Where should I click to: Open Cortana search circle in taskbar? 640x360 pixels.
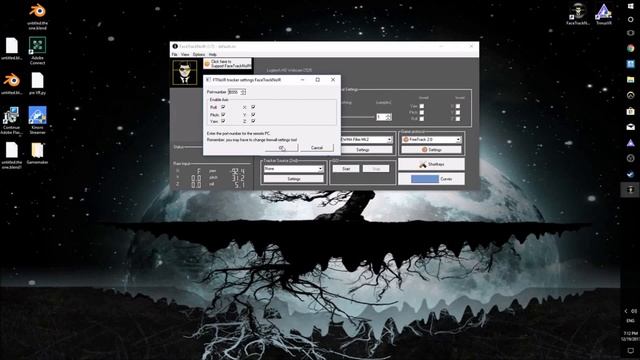[631, 20]
